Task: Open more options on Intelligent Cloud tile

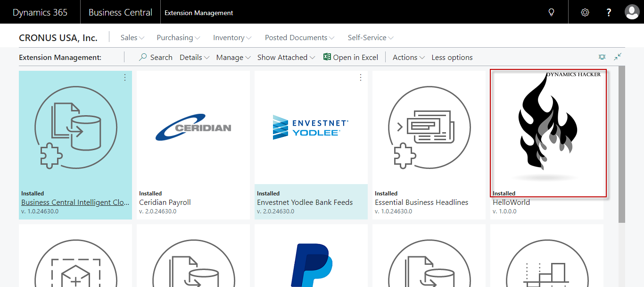Action: coord(125,77)
